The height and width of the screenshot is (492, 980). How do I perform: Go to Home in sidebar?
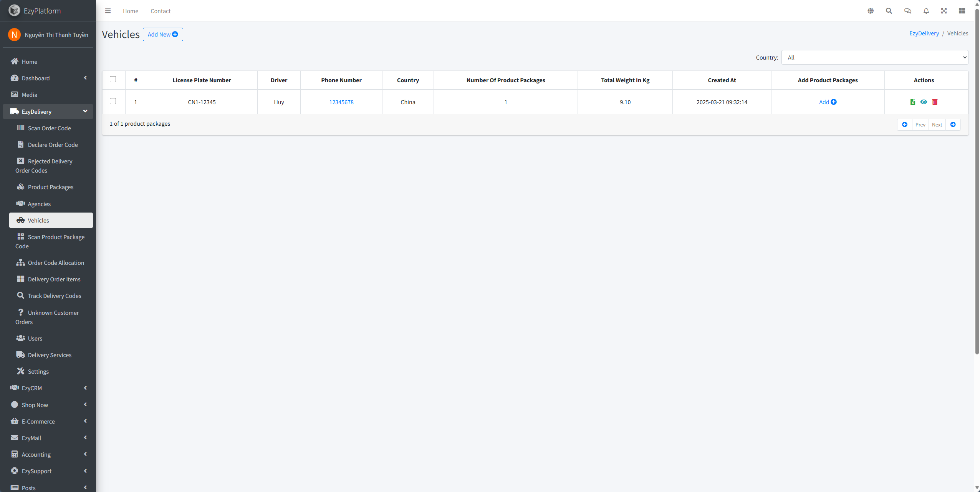(48, 61)
